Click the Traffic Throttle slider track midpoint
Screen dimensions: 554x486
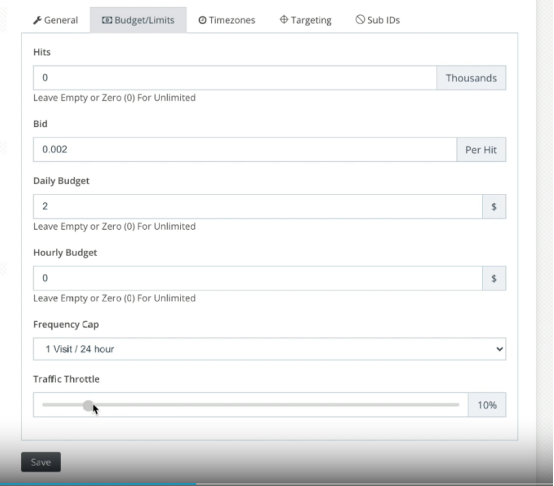[x=251, y=405]
